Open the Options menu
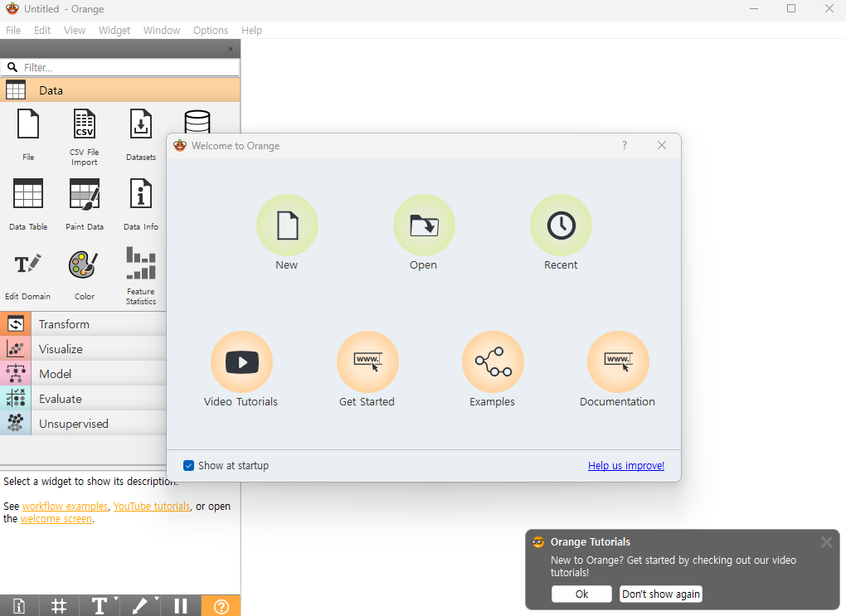This screenshot has height=616, width=846. (211, 30)
